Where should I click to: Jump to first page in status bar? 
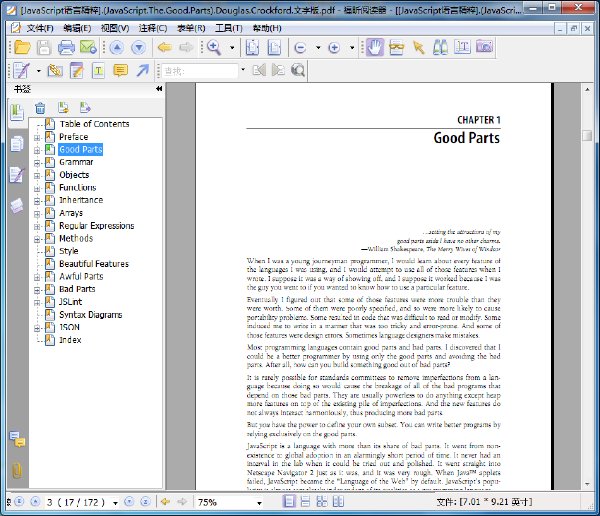[19, 502]
